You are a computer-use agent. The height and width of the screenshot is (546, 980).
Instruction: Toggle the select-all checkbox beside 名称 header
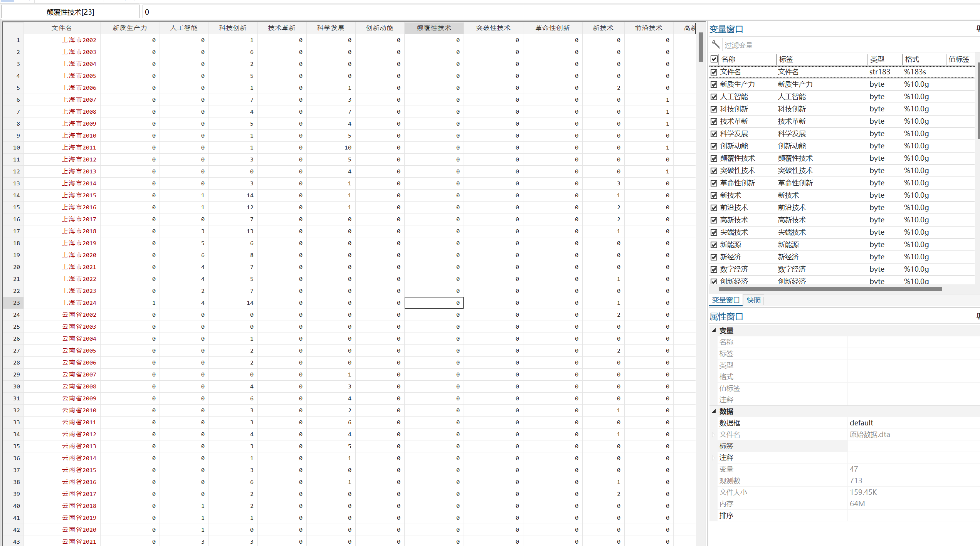[x=714, y=59]
